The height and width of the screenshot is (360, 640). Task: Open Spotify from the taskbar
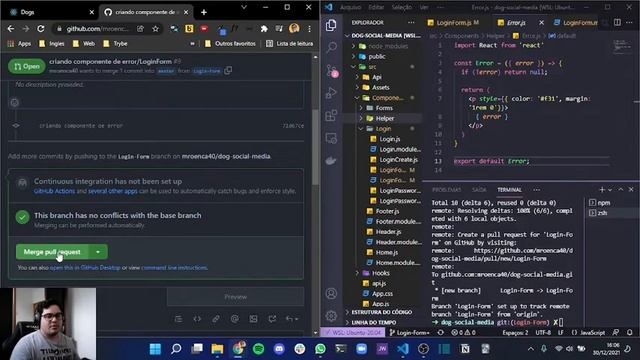258,349
